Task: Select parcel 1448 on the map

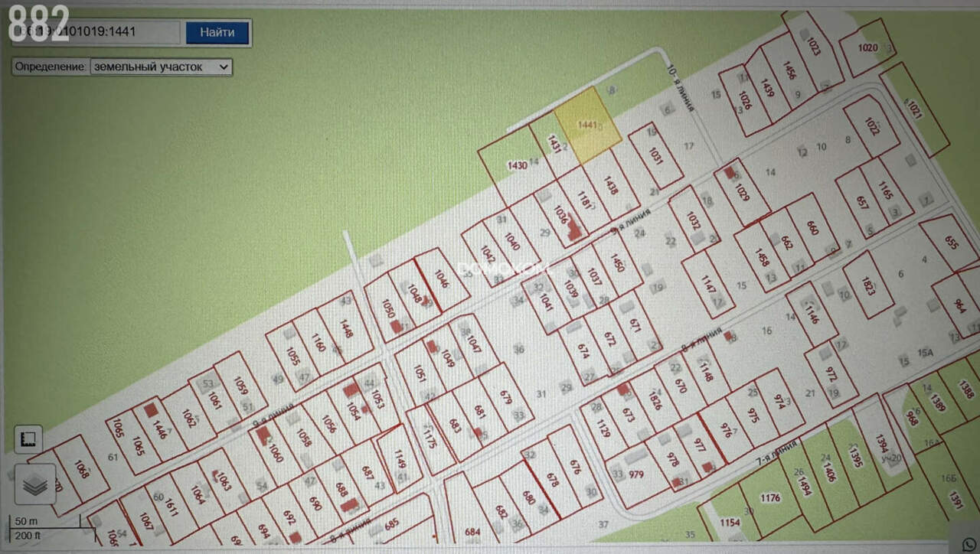Action: (x=345, y=328)
